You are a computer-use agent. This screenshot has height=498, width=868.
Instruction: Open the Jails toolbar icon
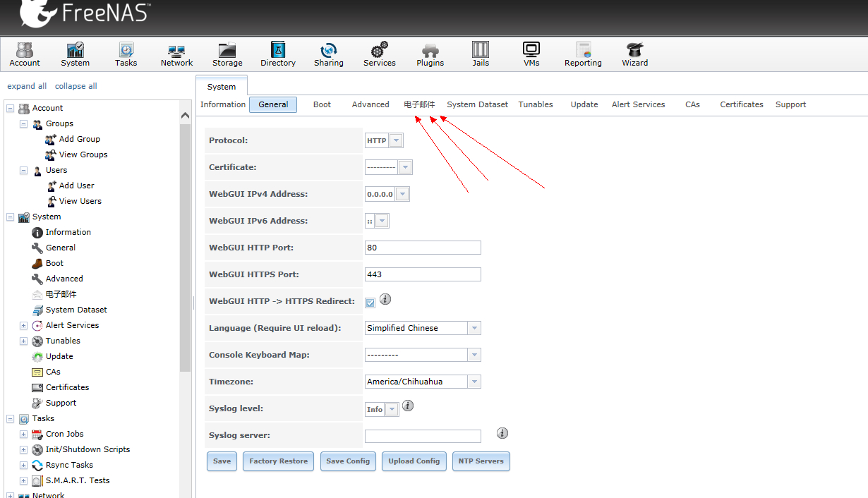click(481, 54)
